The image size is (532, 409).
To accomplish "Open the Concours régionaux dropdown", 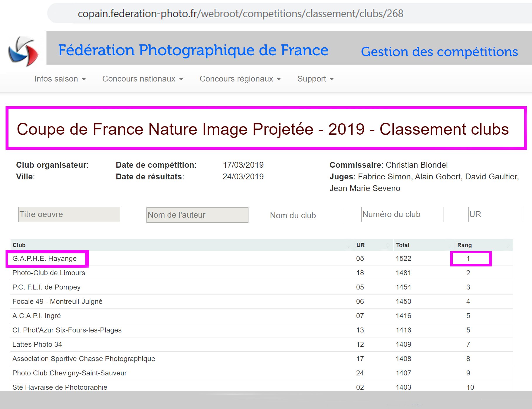I will 240,79.
